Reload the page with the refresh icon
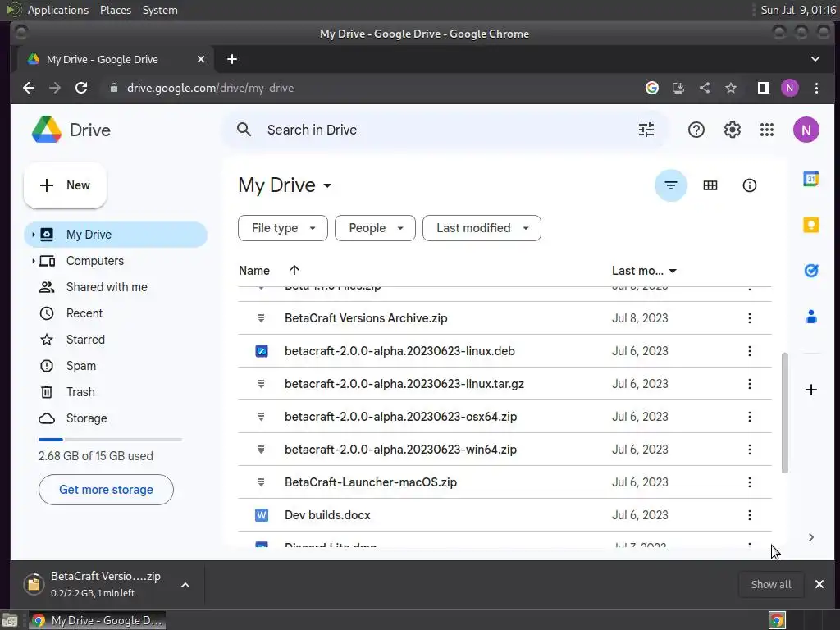840x630 pixels. click(x=81, y=88)
